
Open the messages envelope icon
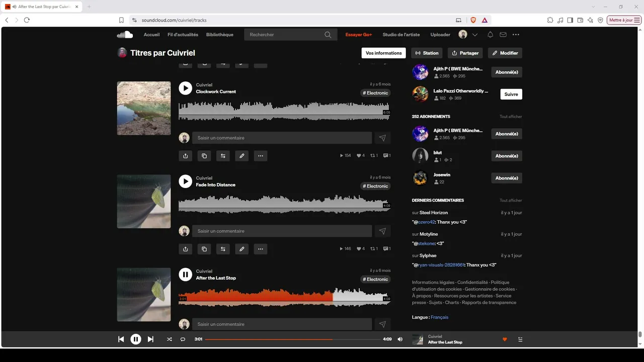click(503, 35)
